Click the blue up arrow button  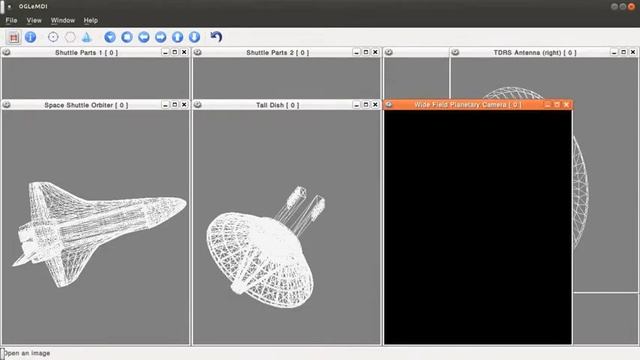(x=178, y=37)
